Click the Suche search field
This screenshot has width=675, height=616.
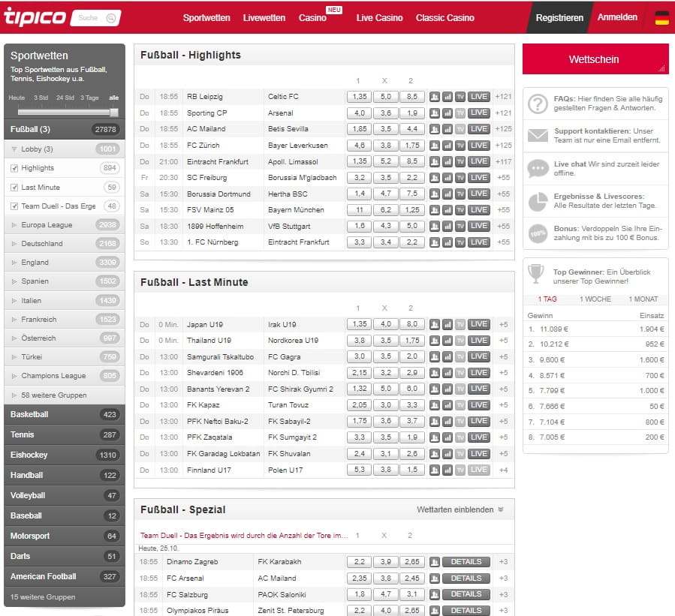coord(95,18)
